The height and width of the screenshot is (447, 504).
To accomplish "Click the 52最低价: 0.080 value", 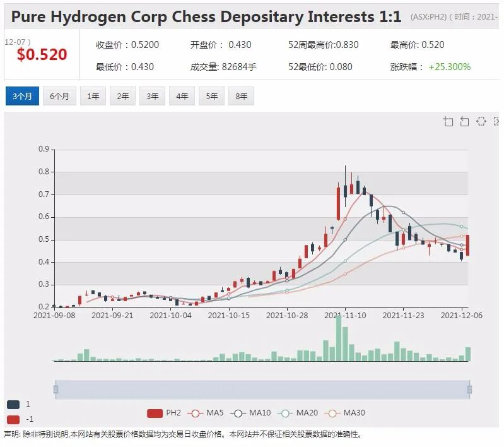I will click(320, 67).
